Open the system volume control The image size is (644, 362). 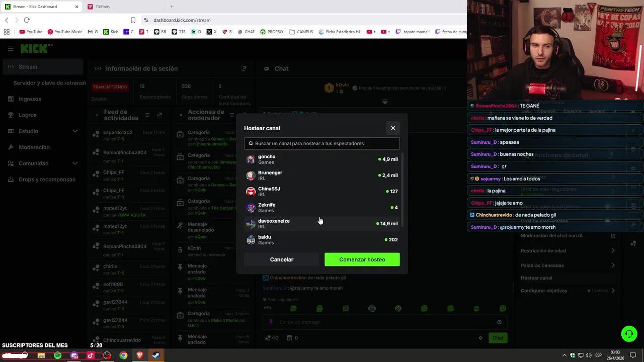tap(588, 355)
